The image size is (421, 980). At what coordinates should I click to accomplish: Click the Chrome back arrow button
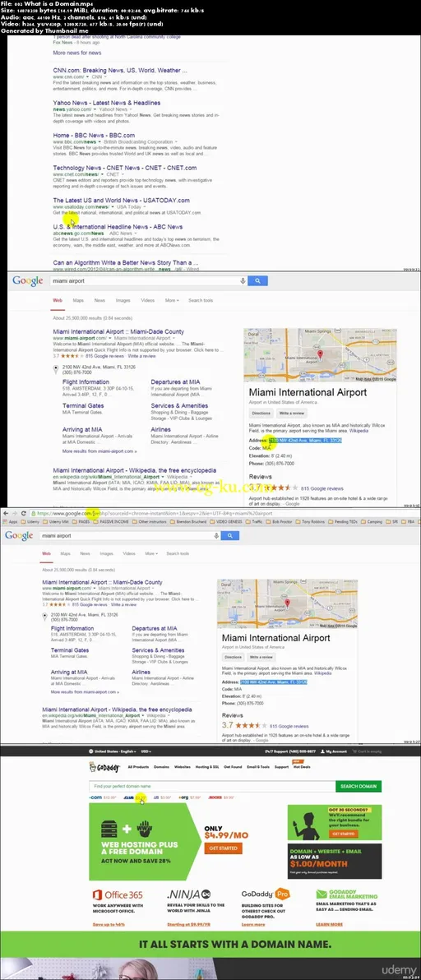point(5,513)
